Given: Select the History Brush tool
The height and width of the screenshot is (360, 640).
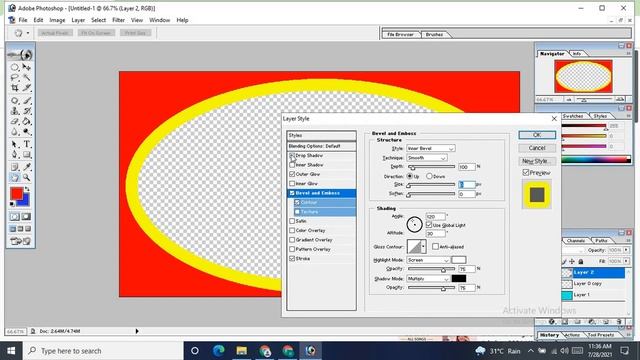Looking at the screenshot, I should (27, 111).
